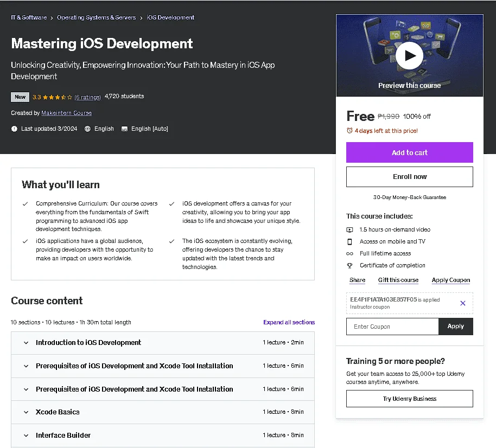Screen dimensions: 496x448
Task: Click applied coupon code EE4F1F1A7A103E857F05
Action: (383, 299)
